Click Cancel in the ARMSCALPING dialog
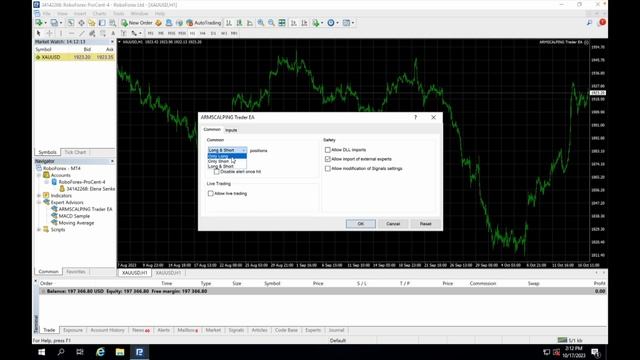This screenshot has width=640, height=360. (x=393, y=224)
